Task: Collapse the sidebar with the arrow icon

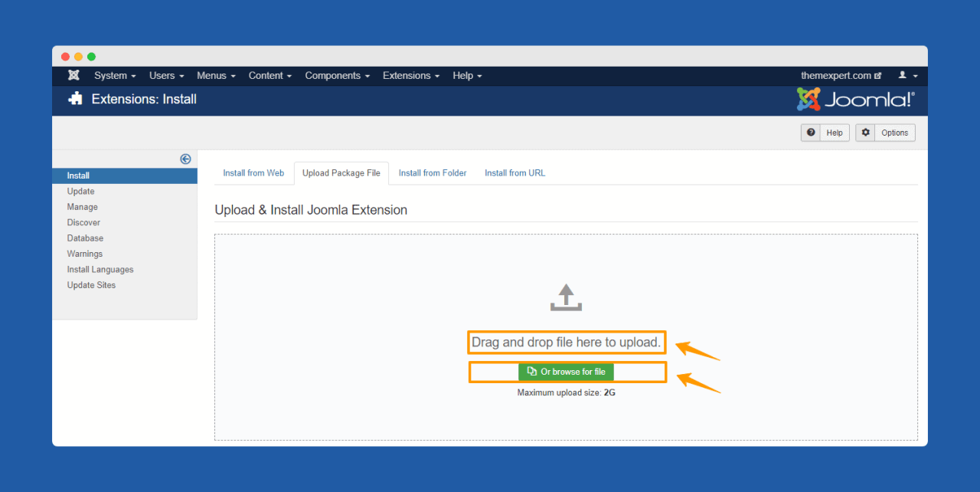Action: click(185, 159)
